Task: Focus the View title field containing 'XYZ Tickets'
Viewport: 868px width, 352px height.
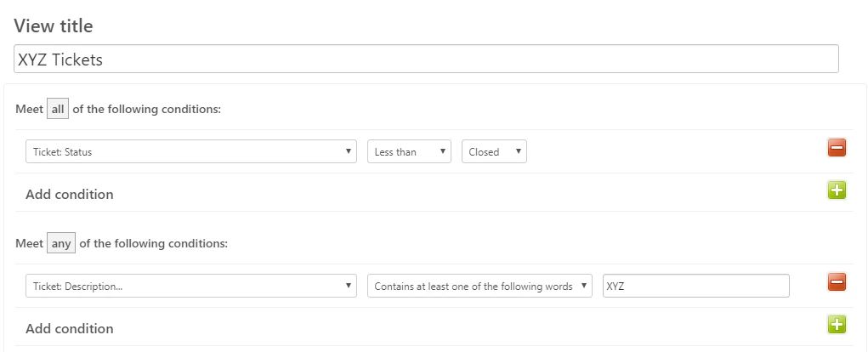Action: [426, 59]
